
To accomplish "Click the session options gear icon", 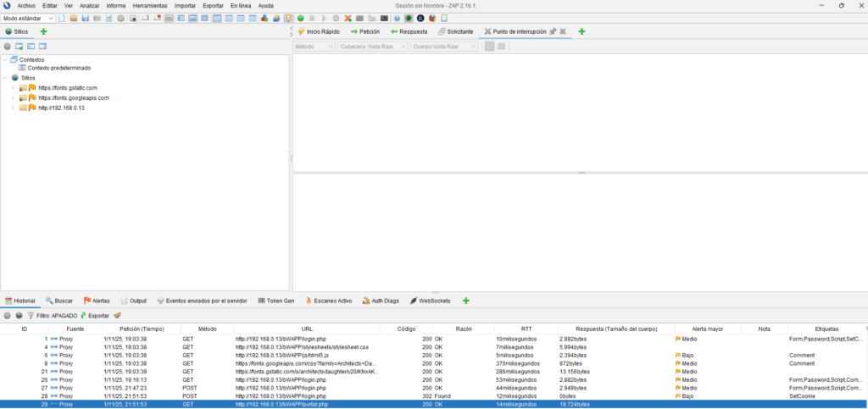I will click(120, 18).
